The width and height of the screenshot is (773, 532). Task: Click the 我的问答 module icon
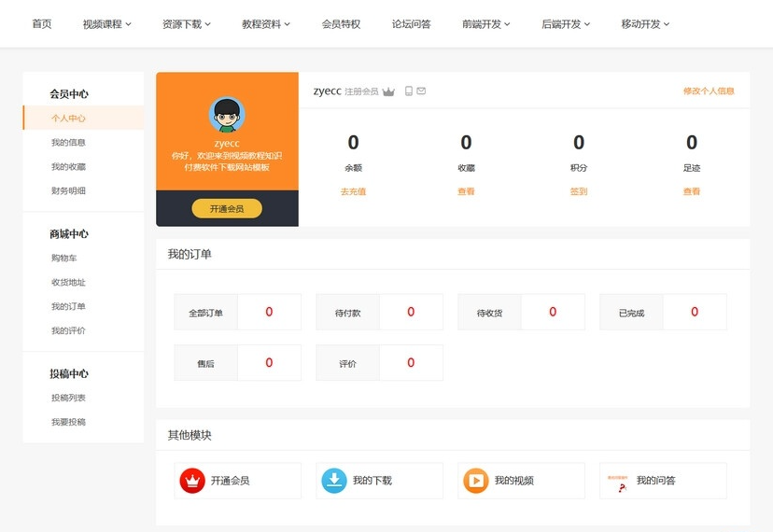(x=618, y=483)
